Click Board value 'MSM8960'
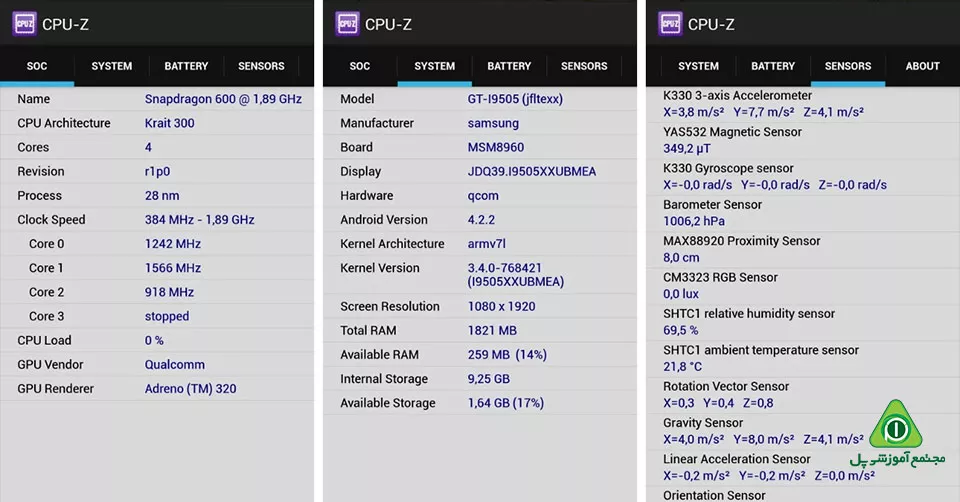This screenshot has height=502, width=960. coord(496,148)
